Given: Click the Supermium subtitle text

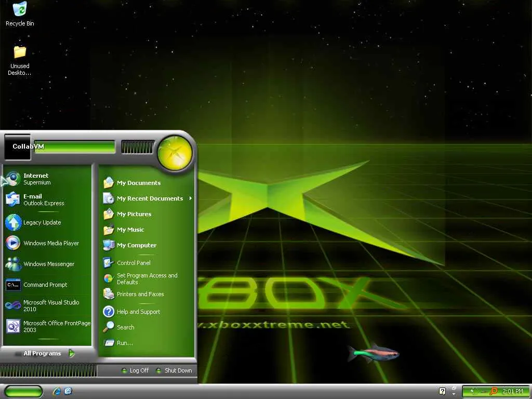Looking at the screenshot, I should (x=37, y=182).
